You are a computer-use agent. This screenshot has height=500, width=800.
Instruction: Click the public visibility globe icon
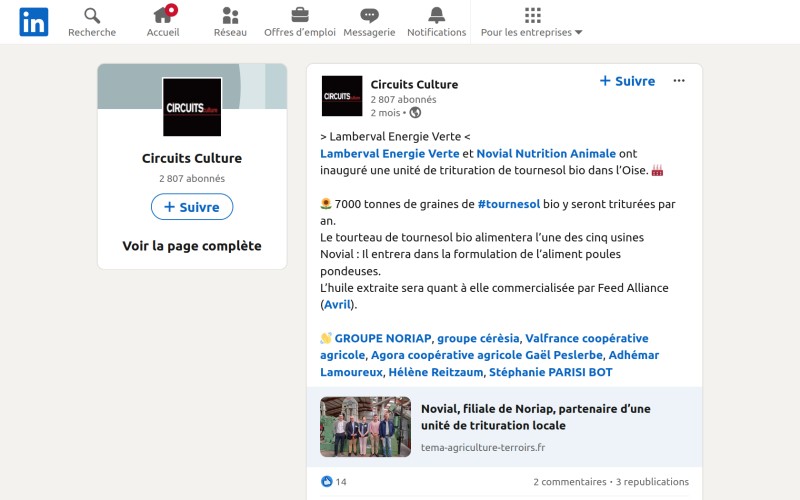coord(415,113)
